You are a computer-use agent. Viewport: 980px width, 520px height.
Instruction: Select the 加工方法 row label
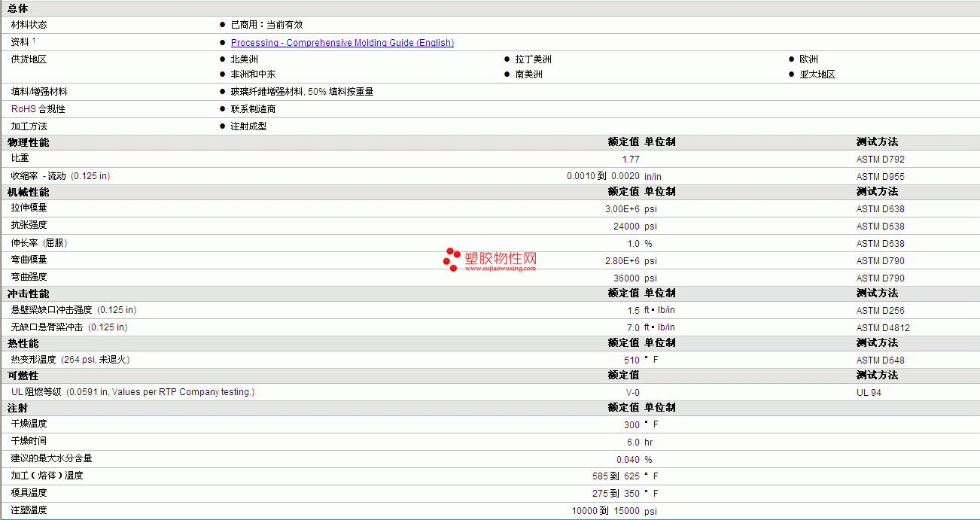click(29, 126)
